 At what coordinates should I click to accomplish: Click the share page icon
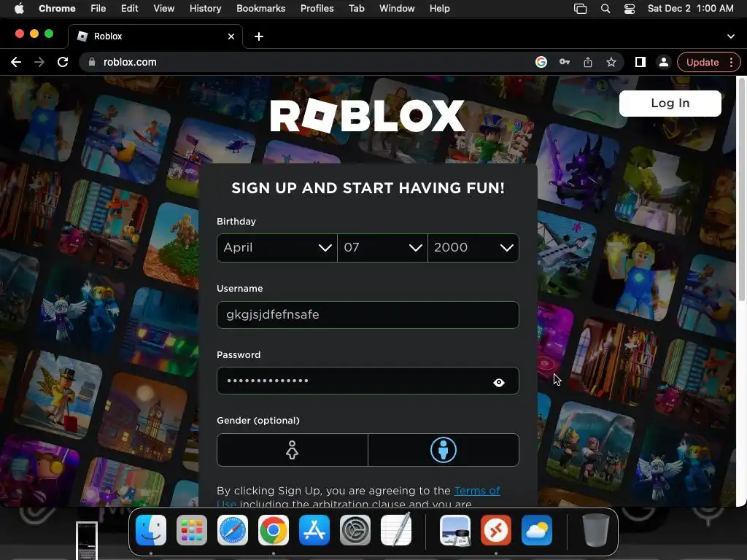tap(588, 63)
